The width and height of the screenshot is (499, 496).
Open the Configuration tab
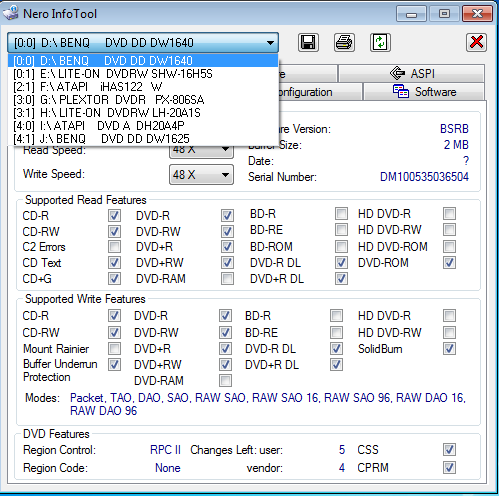point(320,92)
